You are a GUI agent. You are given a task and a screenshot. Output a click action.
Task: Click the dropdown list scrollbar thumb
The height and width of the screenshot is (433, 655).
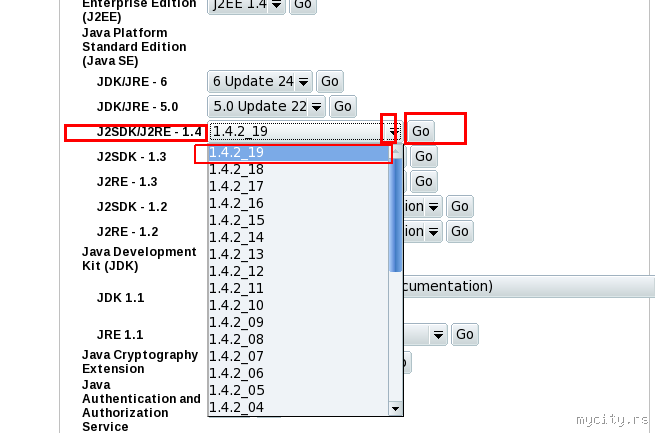pyautogui.click(x=395, y=215)
